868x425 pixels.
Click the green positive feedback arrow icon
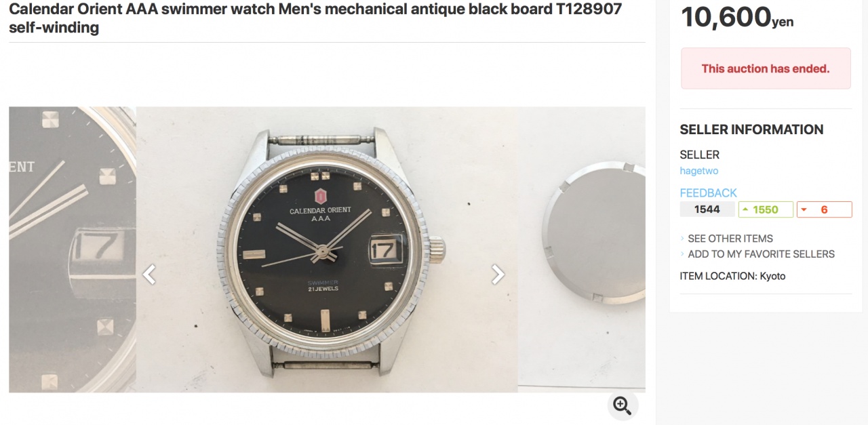click(x=745, y=210)
